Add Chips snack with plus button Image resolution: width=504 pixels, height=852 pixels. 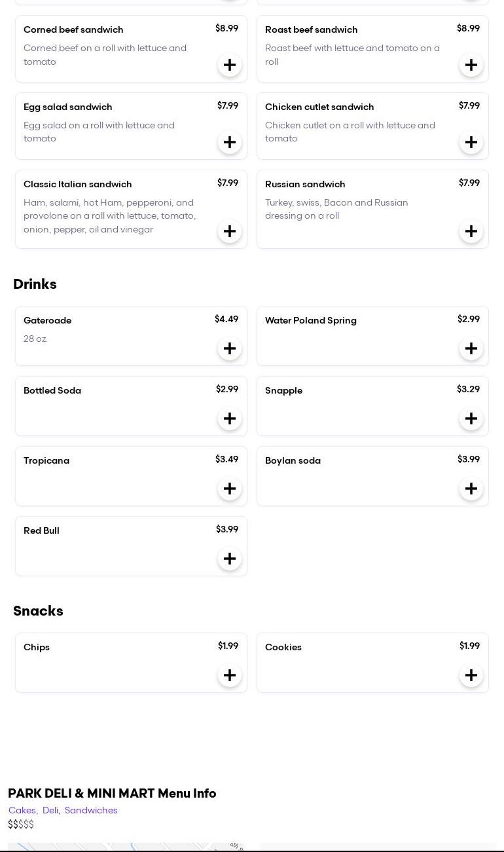point(230,675)
